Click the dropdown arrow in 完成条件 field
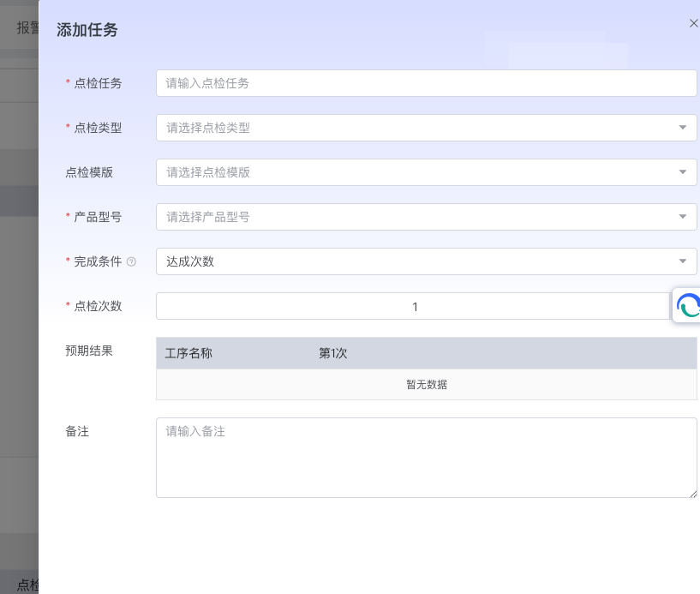This screenshot has width=700, height=594. (682, 261)
